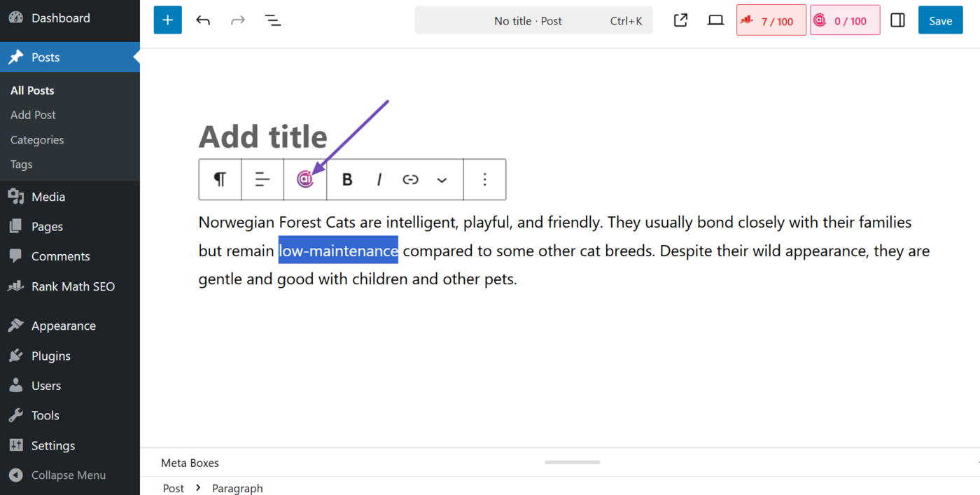This screenshot has height=495, width=980.
Task: Open Add Post submenu link
Action: click(x=33, y=115)
